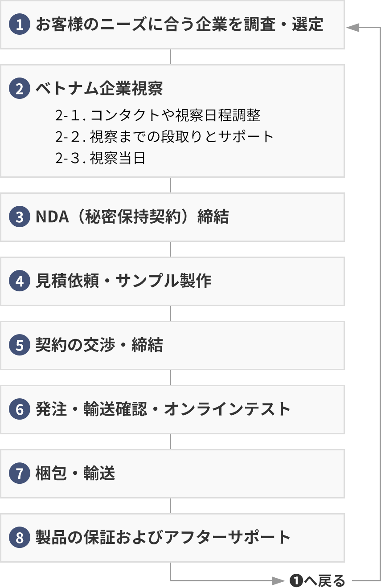Screen dimensions: 381x588
Task: Open the ベトナム企業視察 step heading
Action: click(99, 89)
